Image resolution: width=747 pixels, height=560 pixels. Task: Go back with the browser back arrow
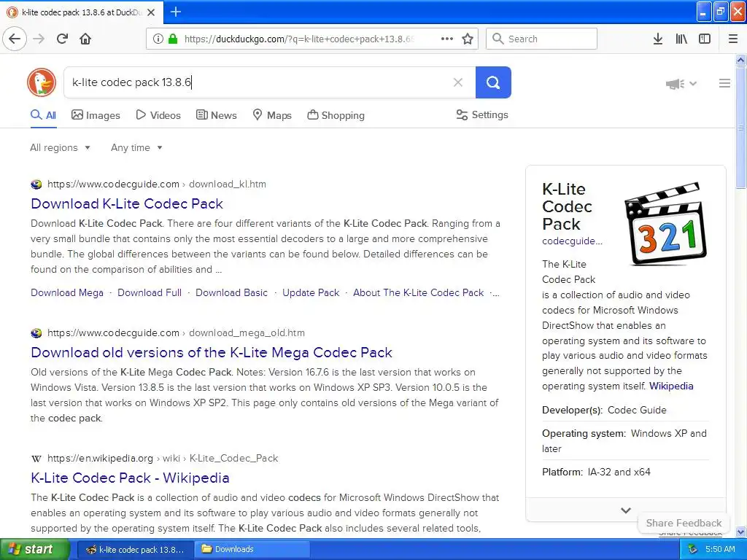(15, 39)
